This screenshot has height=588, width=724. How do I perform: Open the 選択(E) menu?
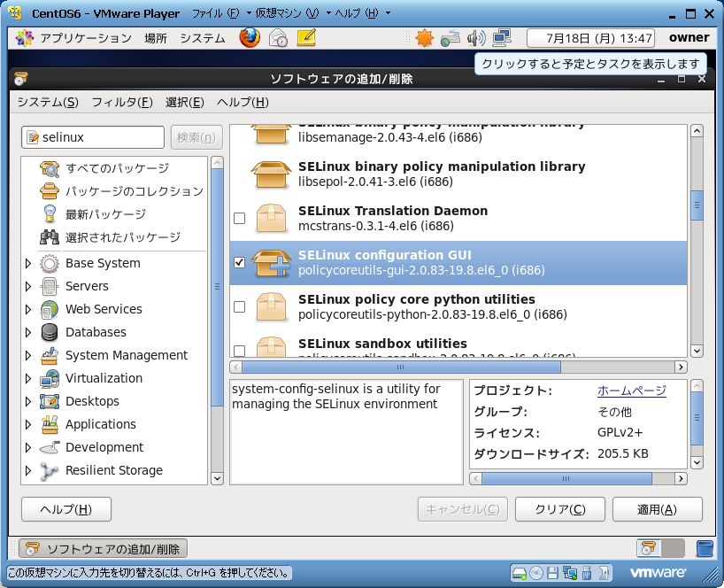pos(185,102)
